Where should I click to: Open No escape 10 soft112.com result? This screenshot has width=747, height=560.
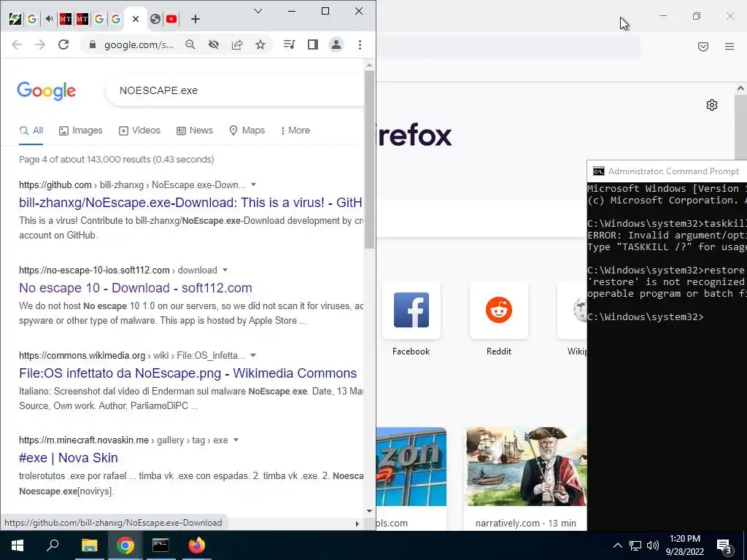pyautogui.click(x=135, y=287)
